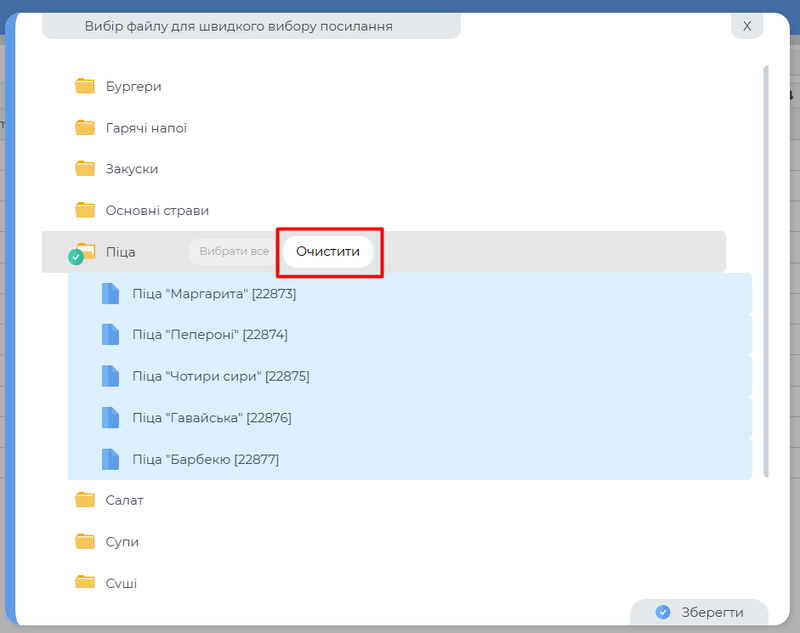
Task: Click the Основні страви folder icon
Action: [x=85, y=211]
